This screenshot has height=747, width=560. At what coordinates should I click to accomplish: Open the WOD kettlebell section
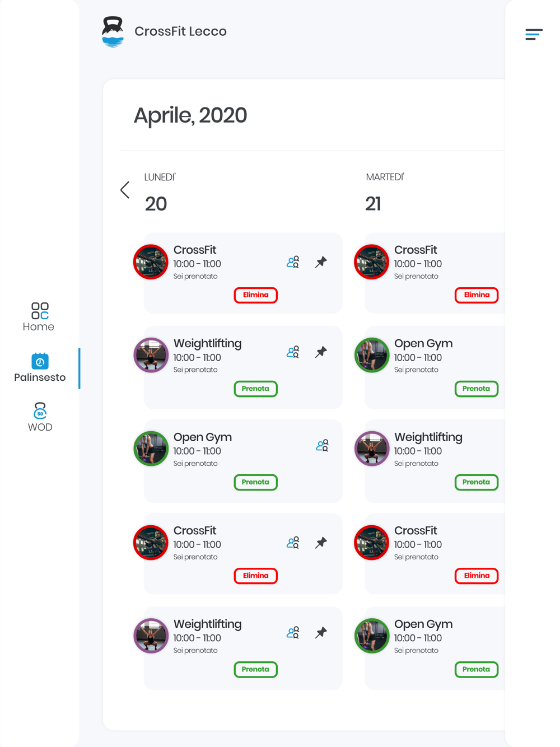40,417
